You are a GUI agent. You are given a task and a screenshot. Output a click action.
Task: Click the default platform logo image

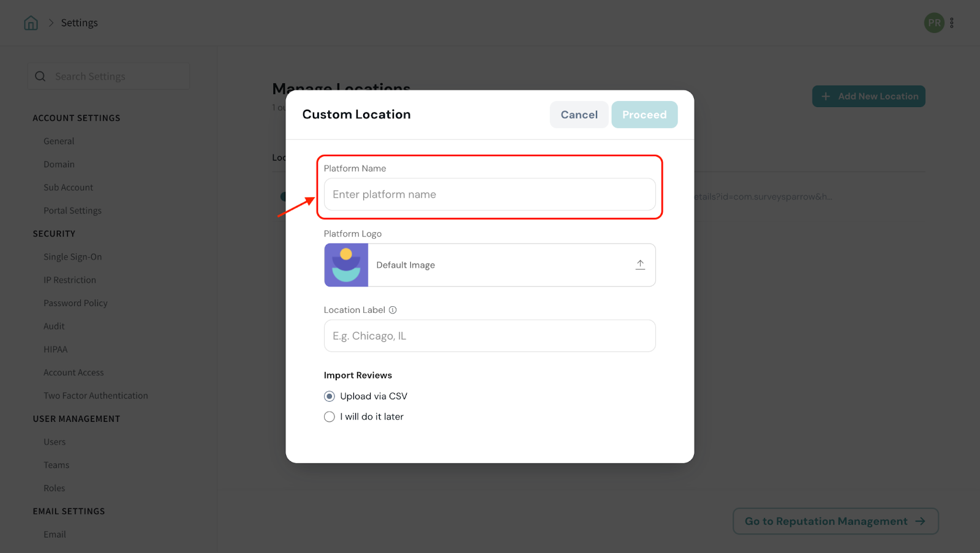[x=346, y=265]
